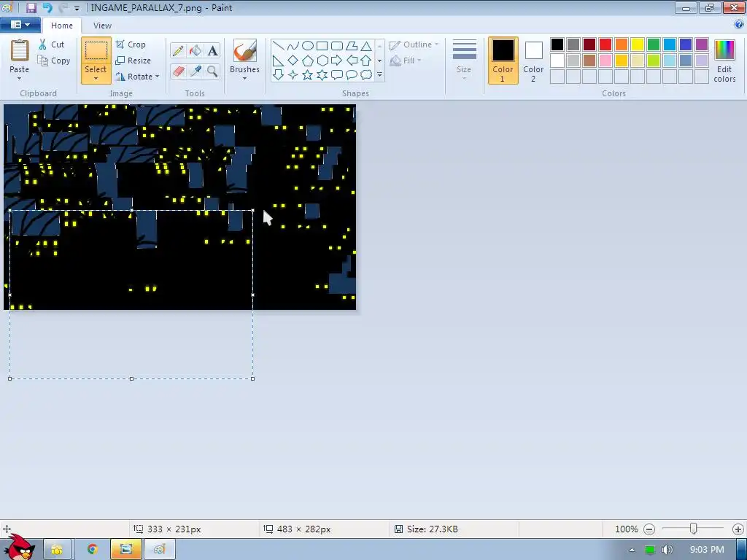
Task: Activate Color 1 foreground selector
Action: pos(503,61)
